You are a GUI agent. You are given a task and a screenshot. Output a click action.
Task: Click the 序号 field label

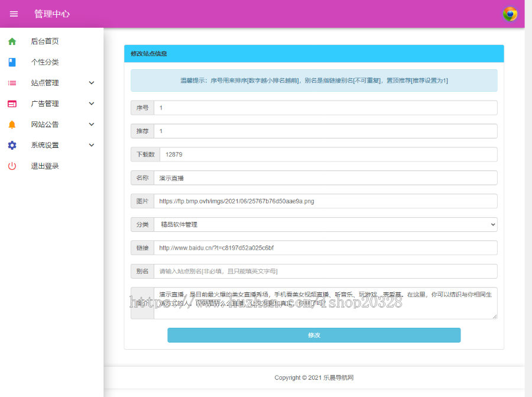[x=142, y=108]
